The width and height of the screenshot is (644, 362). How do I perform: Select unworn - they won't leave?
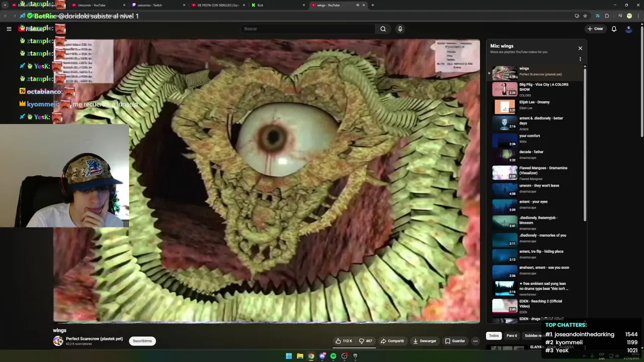pyautogui.click(x=536, y=190)
